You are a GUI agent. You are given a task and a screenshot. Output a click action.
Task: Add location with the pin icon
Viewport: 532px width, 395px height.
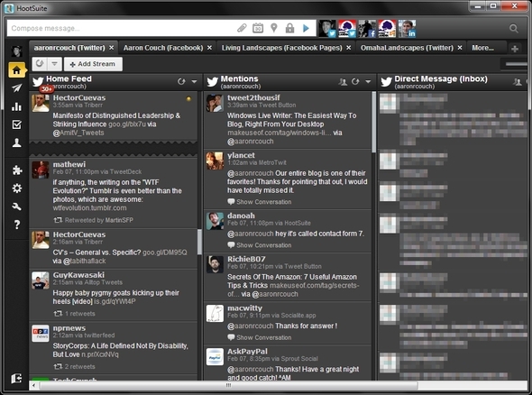coord(274,28)
